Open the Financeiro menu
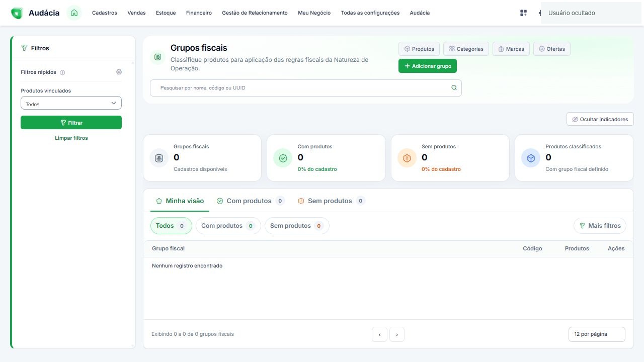Image resolution: width=644 pixels, height=362 pixels. pos(199,13)
